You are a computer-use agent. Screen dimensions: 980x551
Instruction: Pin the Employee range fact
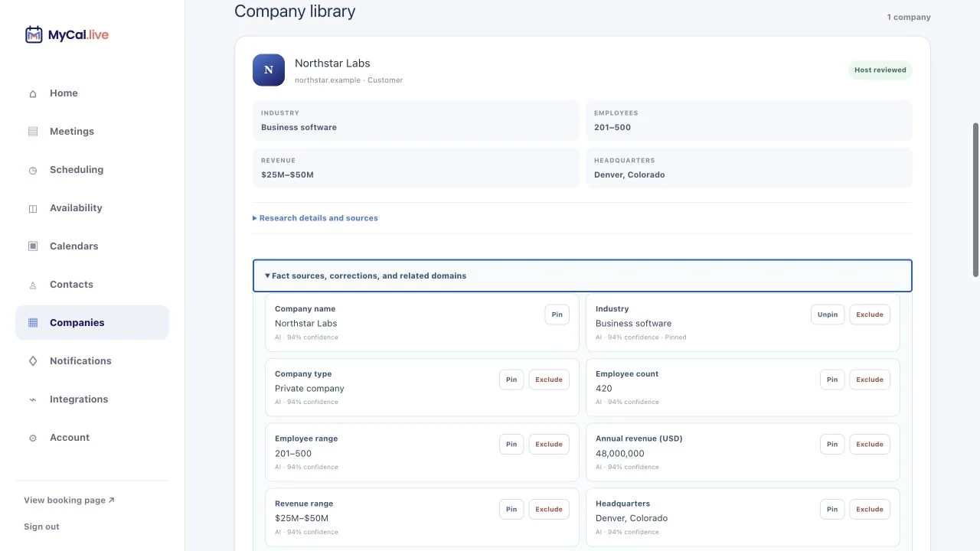tap(511, 444)
